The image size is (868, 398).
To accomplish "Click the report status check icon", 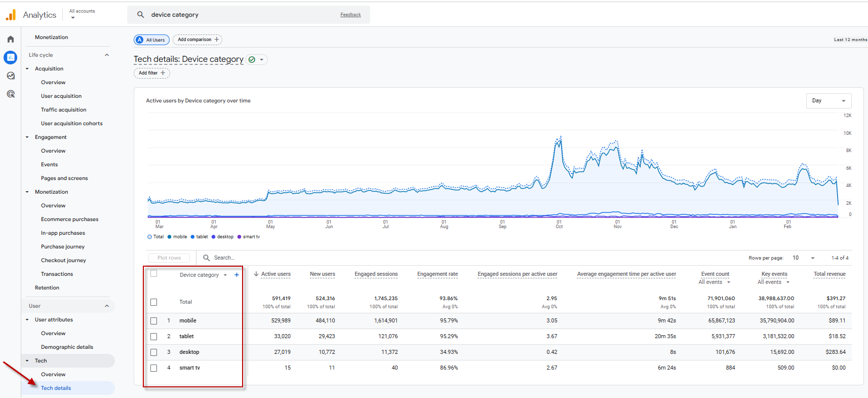I will click(252, 59).
